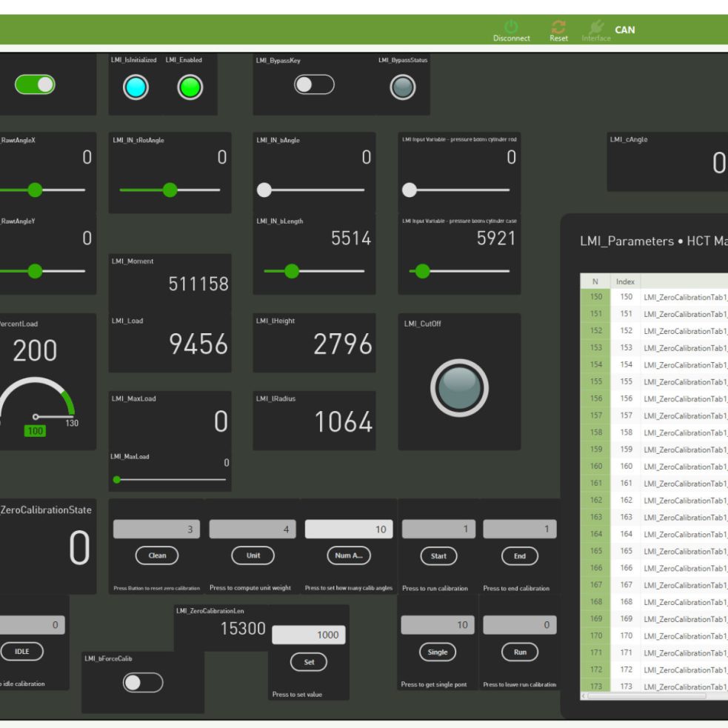
Task: Click the LMI_IsInitialized cyan indicator
Action: click(136, 87)
